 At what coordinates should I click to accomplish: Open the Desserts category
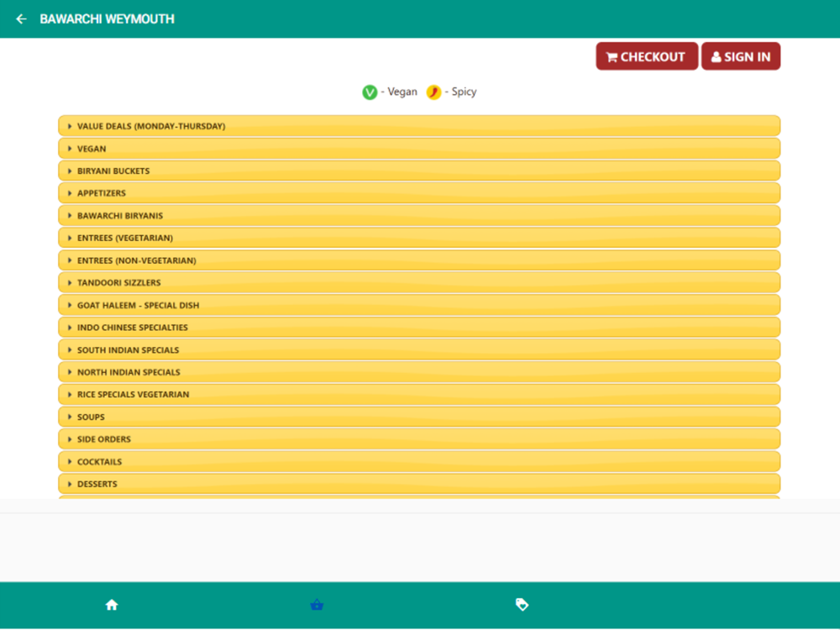tap(419, 484)
